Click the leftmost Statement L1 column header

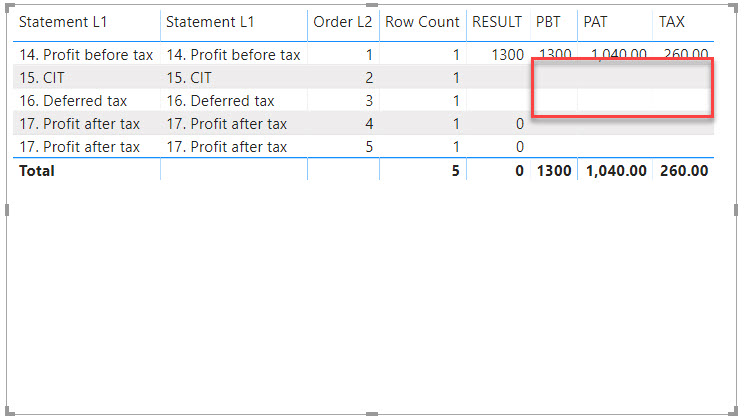pos(63,22)
